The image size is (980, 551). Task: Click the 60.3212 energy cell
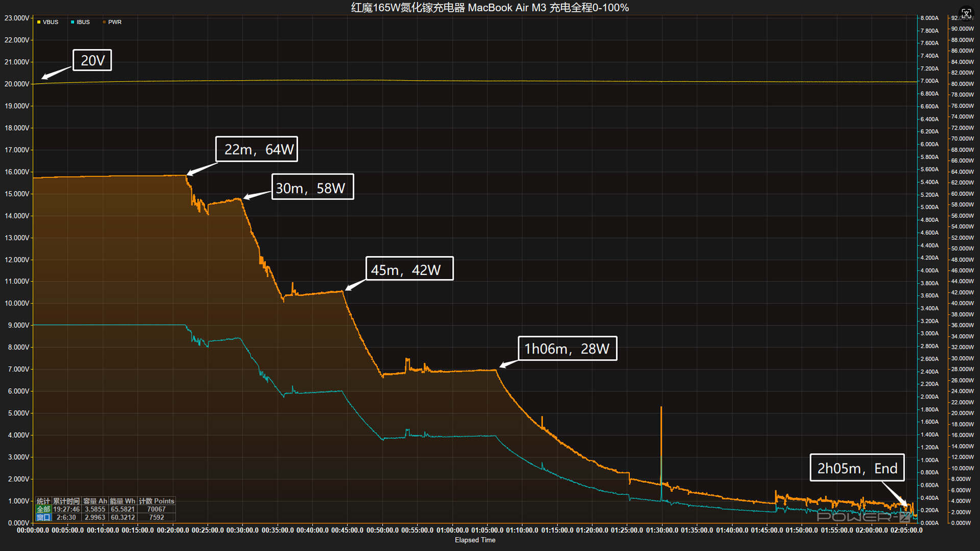122,517
